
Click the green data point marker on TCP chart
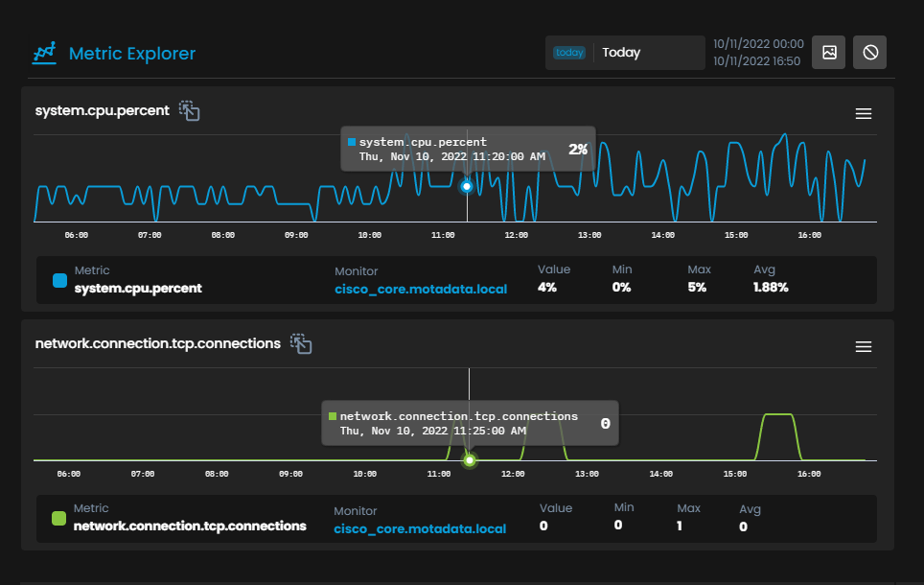pos(470,460)
